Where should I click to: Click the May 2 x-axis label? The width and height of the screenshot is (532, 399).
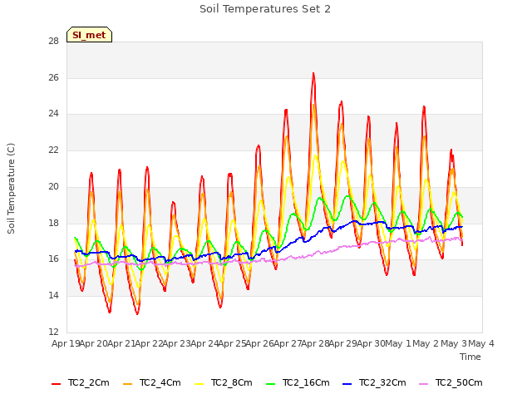pos(426,343)
